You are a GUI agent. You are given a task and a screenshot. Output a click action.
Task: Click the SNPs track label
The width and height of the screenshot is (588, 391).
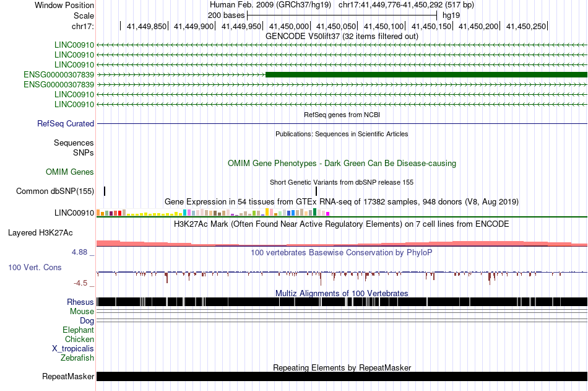click(x=84, y=153)
